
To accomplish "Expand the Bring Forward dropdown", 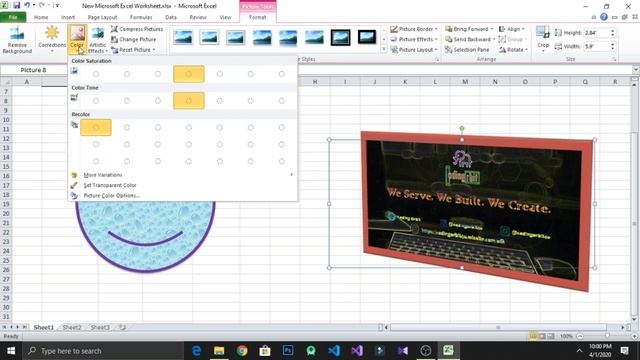I will coord(491,29).
